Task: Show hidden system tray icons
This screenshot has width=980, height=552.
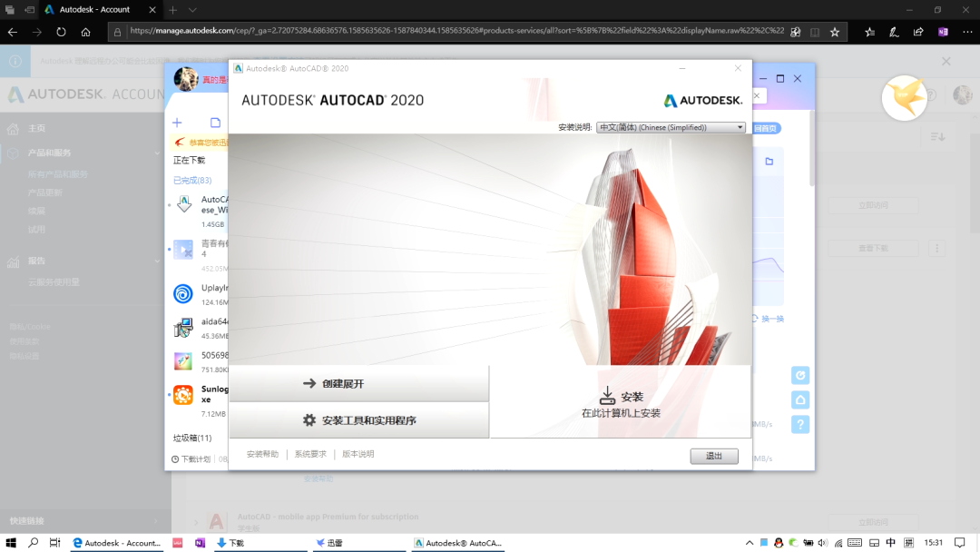Action: pyautogui.click(x=750, y=543)
